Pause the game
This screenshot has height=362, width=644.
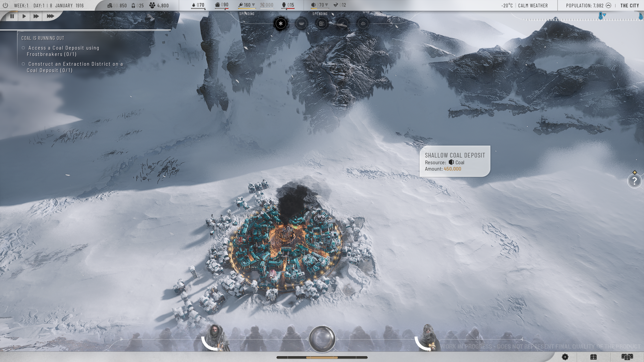[12, 16]
